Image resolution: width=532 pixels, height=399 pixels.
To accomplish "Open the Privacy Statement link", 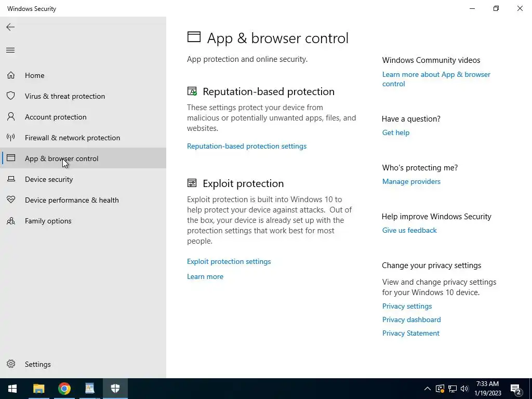I will click(410, 333).
